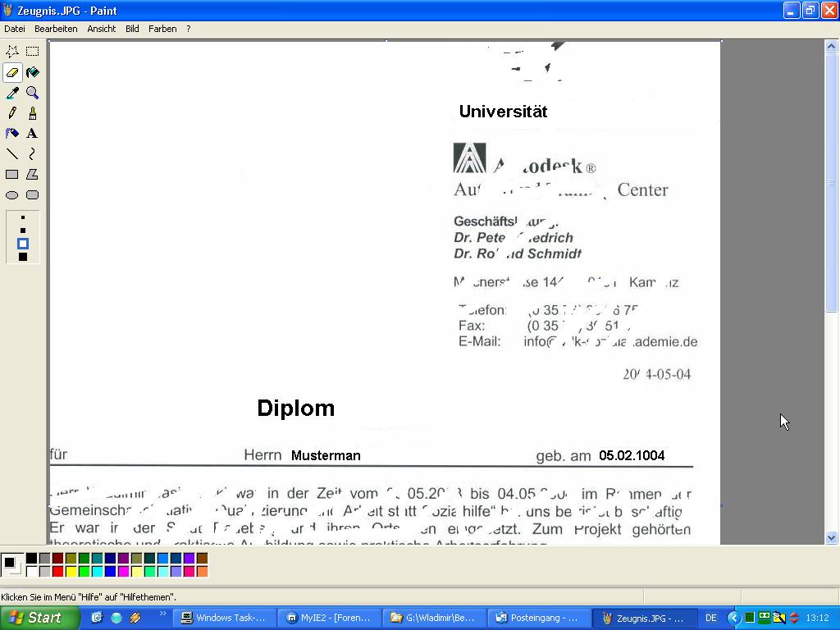The width and height of the screenshot is (840, 630).
Task: Open the Bild menu
Action: (132, 29)
